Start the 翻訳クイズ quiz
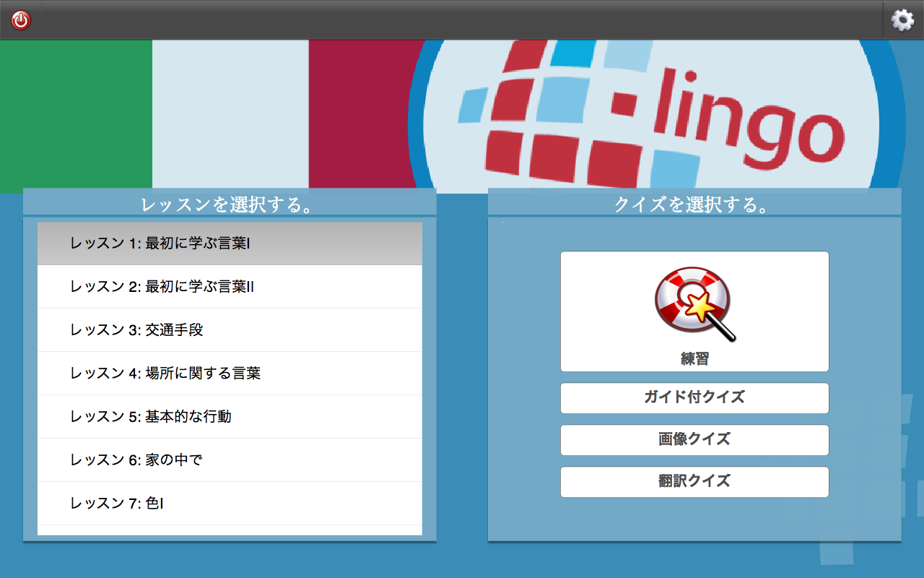The image size is (924, 578). 694,482
